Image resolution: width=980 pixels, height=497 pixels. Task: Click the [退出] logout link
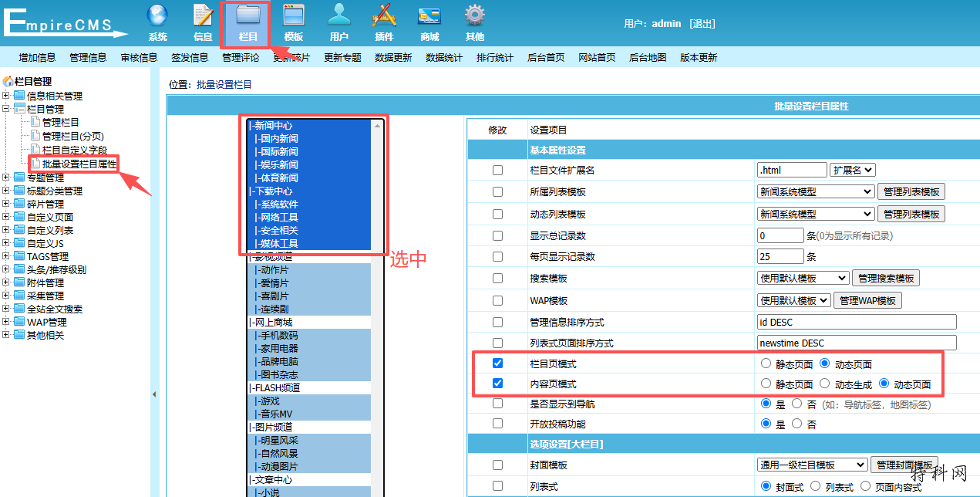pos(702,23)
